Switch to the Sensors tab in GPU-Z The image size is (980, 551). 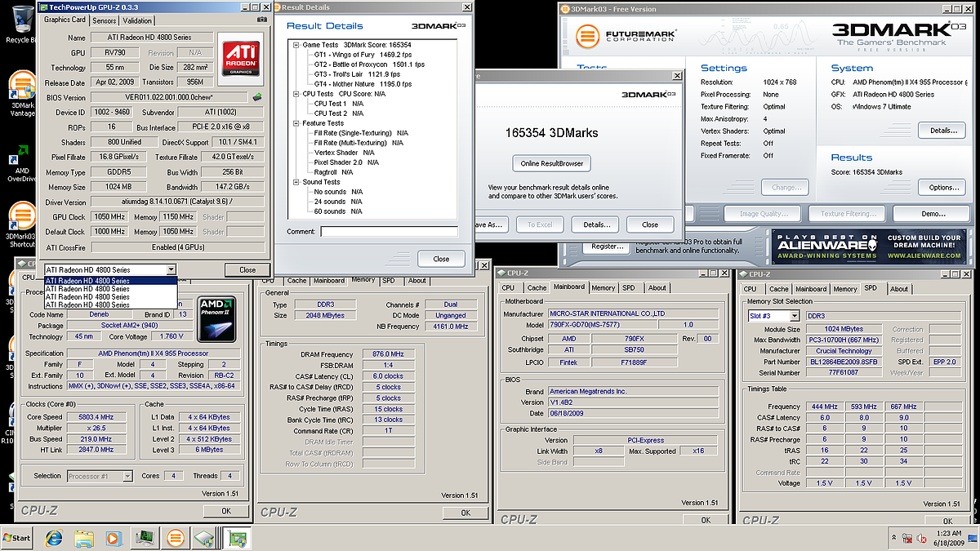tap(104, 20)
